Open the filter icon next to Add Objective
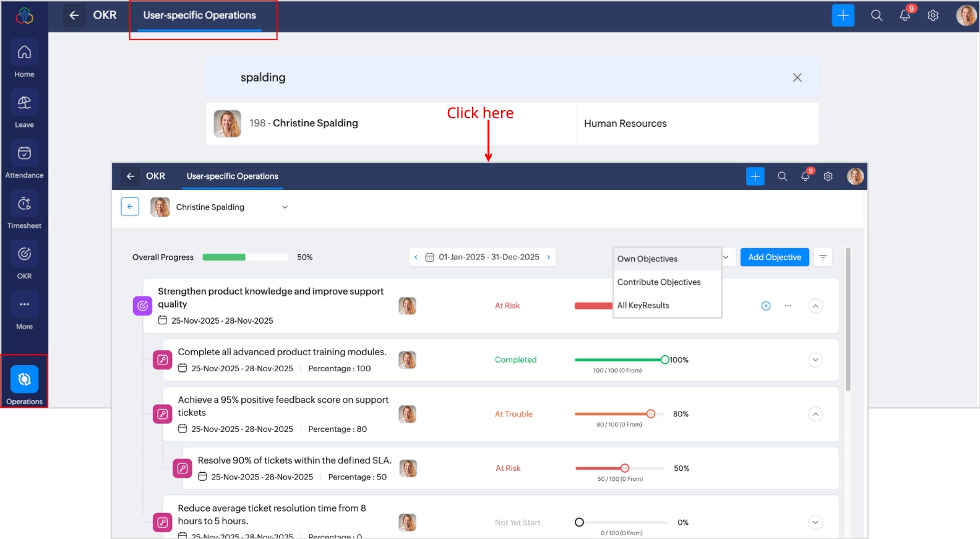Screen dimensions: 980x539 click(x=823, y=257)
